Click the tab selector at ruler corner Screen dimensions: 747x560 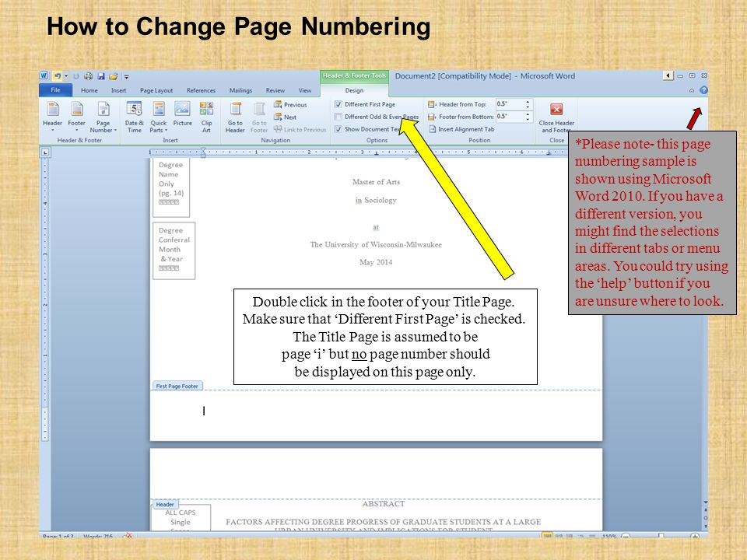[x=45, y=152]
